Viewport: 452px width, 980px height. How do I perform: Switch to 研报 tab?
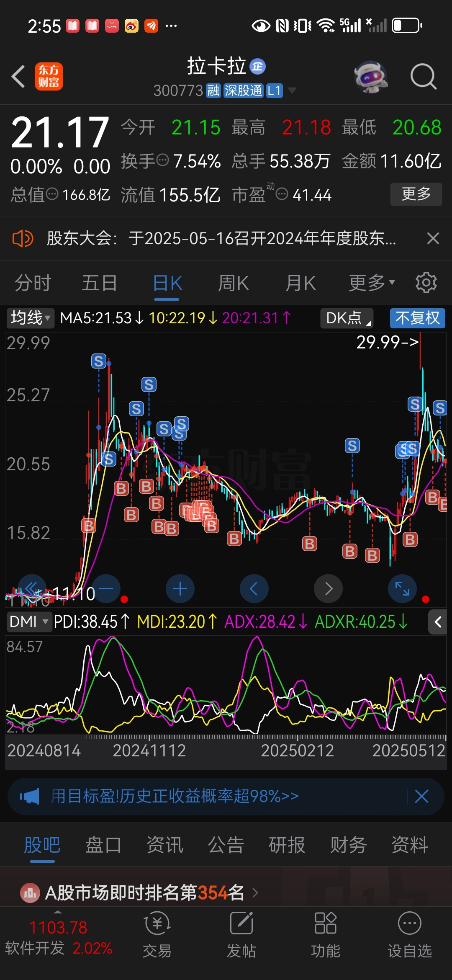point(287,844)
